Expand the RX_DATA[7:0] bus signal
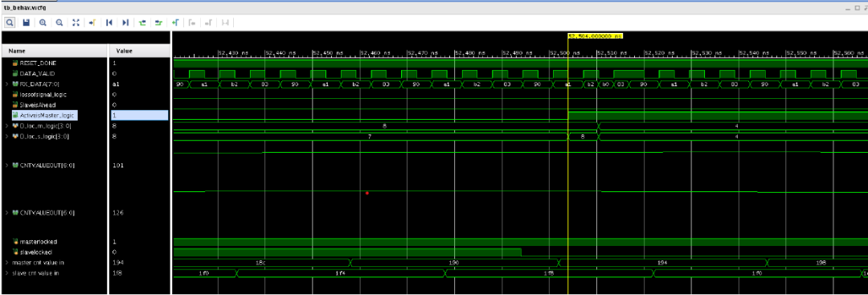868x295 pixels. [x=6, y=84]
